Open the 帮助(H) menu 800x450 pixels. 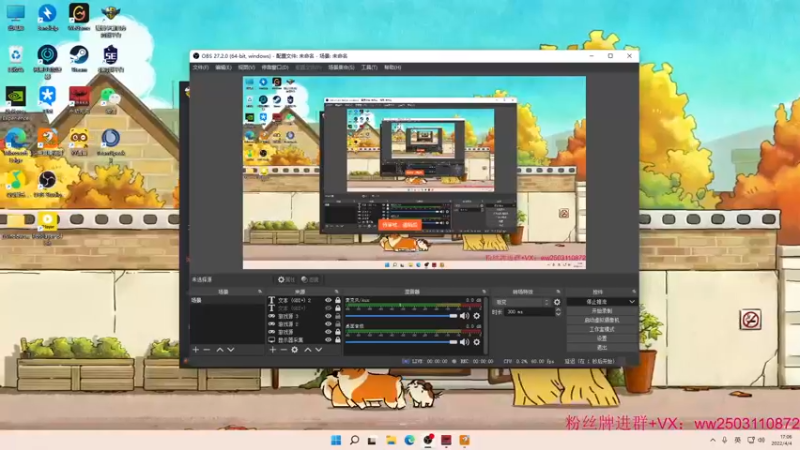click(x=392, y=67)
